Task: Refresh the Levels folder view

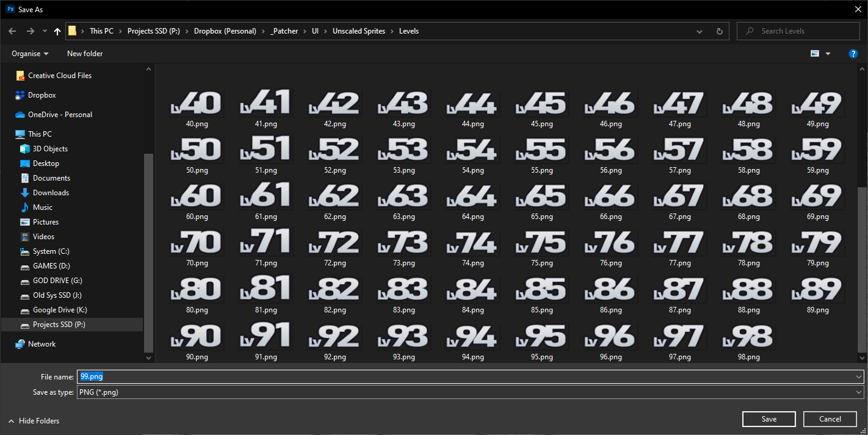Action: tap(719, 31)
